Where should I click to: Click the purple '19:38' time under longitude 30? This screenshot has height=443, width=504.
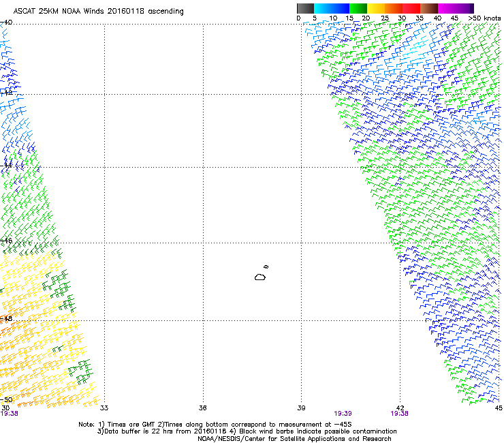(x=10, y=414)
